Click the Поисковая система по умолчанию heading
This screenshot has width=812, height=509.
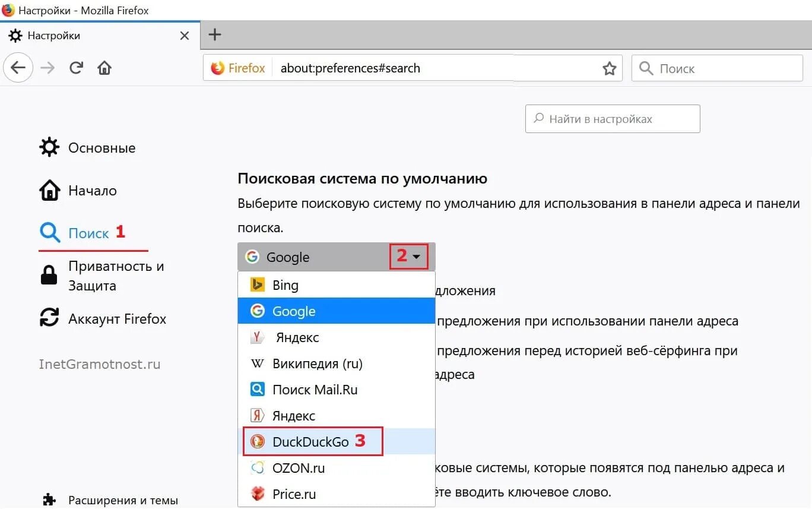click(362, 179)
